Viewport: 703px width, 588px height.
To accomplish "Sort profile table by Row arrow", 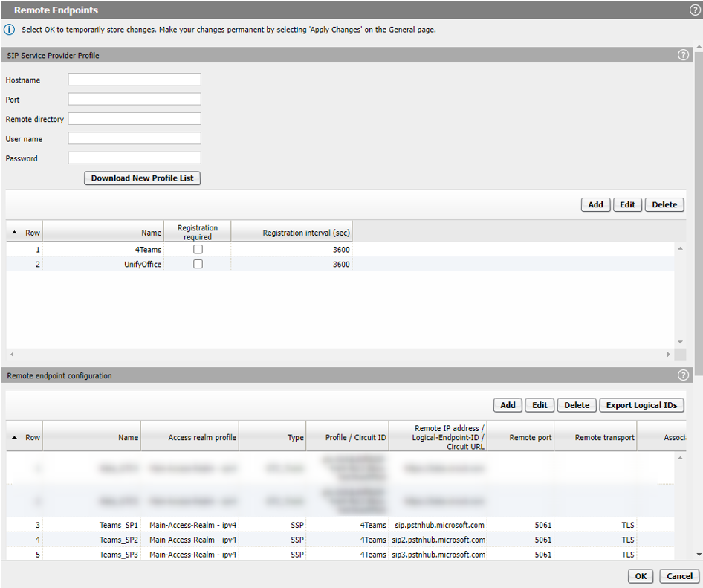I will 14,233.
